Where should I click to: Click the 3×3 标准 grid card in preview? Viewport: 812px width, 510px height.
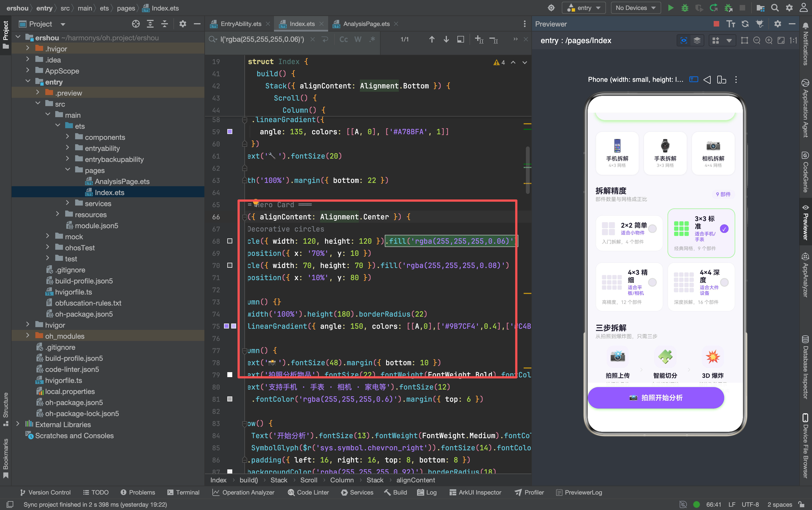coord(701,233)
